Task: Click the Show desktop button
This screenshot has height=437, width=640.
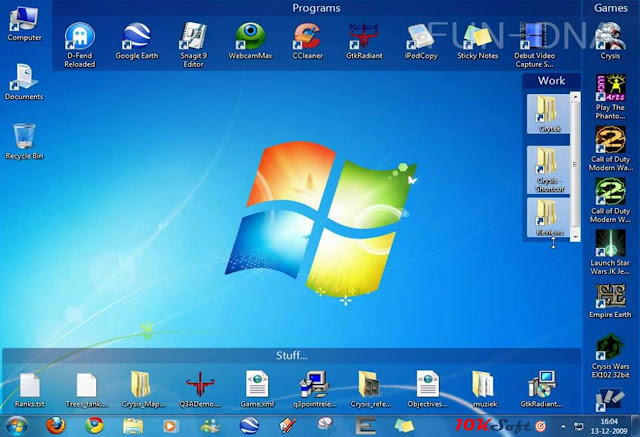Action: click(x=635, y=426)
